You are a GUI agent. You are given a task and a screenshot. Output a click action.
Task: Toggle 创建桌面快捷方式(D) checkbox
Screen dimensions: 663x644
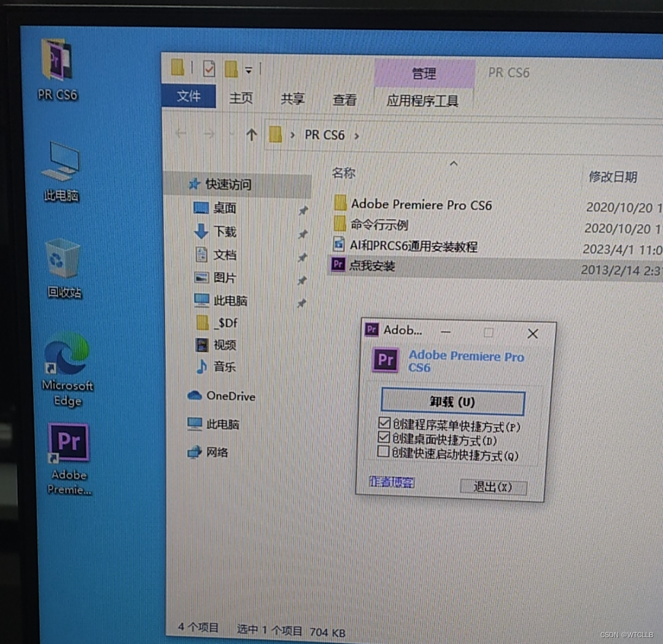[x=384, y=437]
